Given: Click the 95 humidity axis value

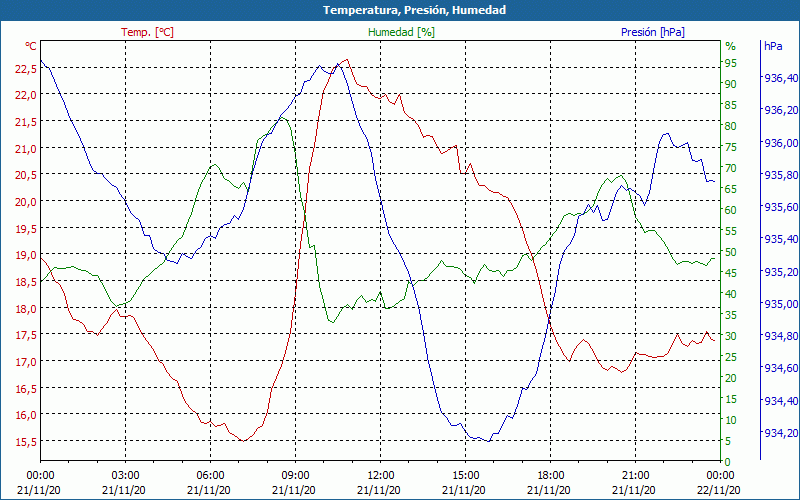Looking at the screenshot, I should tap(731, 63).
